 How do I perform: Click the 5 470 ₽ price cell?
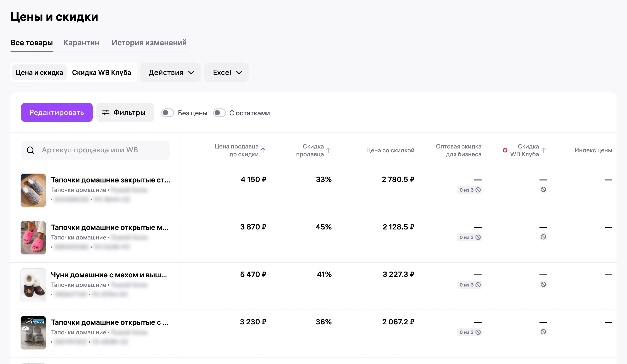[253, 275]
